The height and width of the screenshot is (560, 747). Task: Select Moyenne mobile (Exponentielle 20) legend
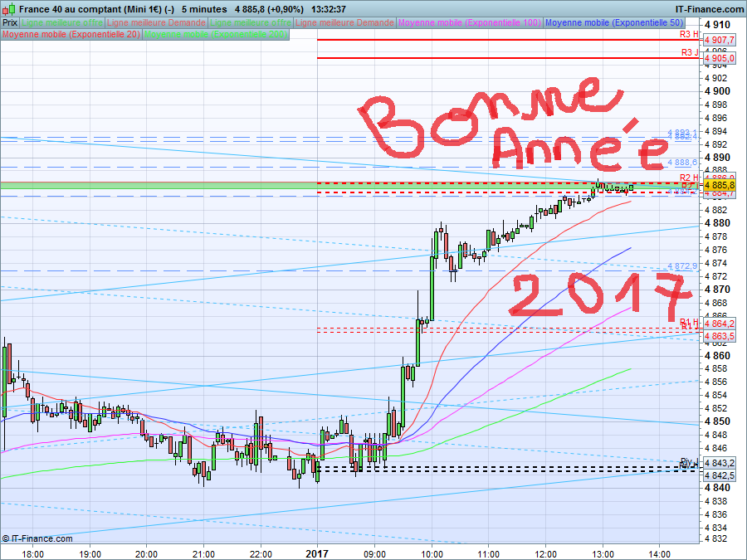click(x=71, y=34)
